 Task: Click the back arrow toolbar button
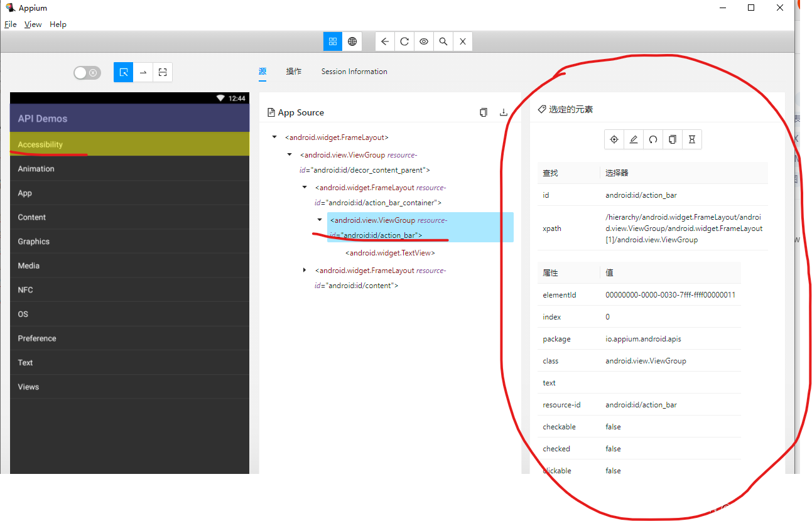[x=385, y=41]
